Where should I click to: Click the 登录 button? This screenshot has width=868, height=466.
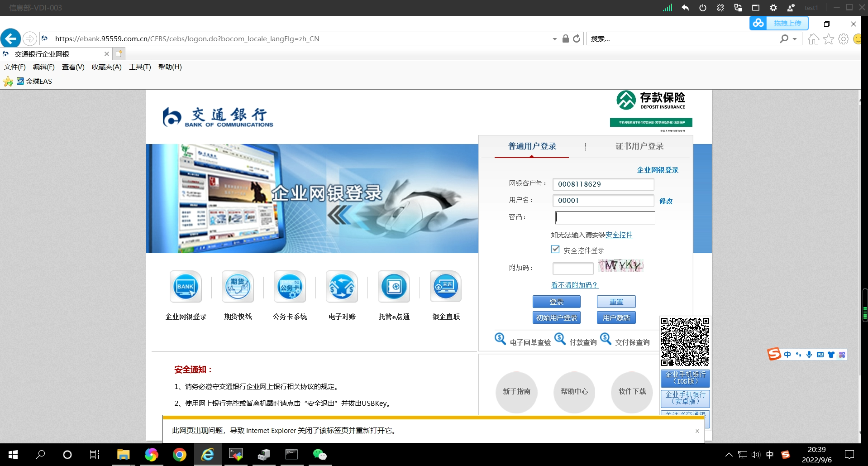point(557,302)
